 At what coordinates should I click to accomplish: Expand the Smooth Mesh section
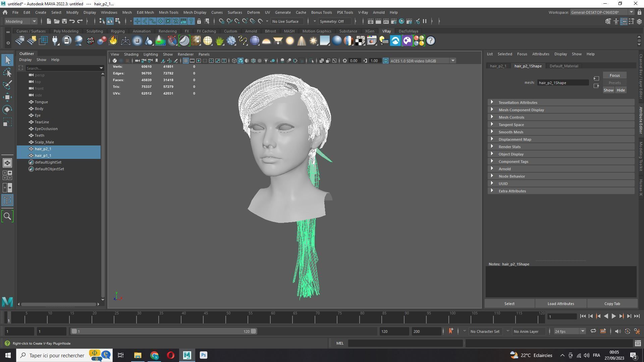(561, 132)
